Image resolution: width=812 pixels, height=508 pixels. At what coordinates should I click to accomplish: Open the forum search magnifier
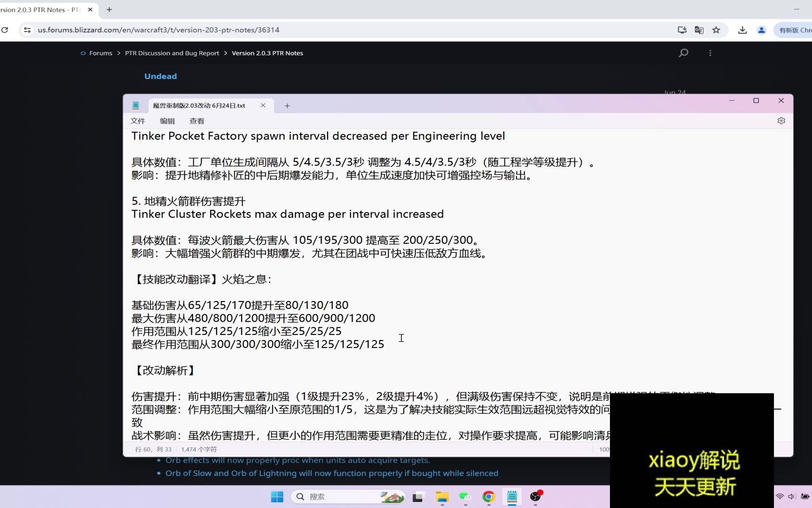pos(683,53)
